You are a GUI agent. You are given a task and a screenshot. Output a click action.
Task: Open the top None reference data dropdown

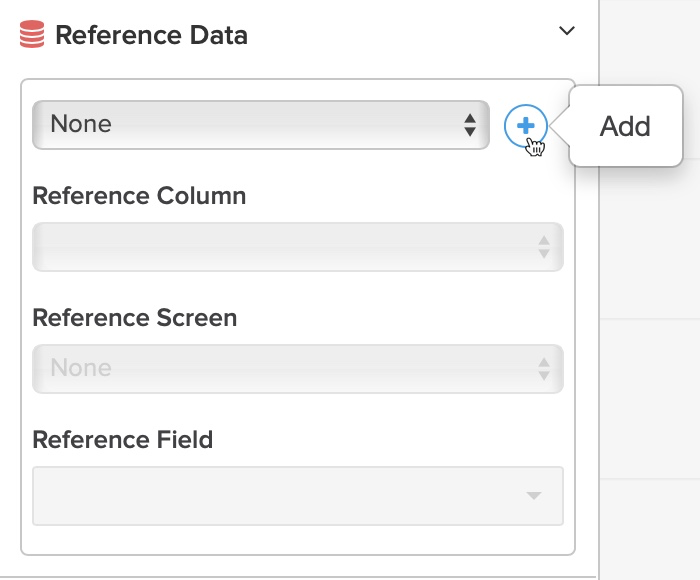tap(261, 125)
